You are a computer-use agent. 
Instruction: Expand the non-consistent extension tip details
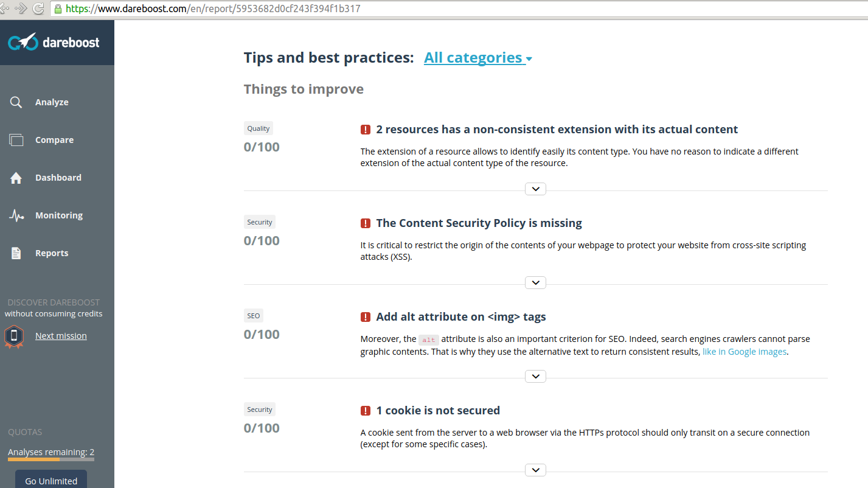535,189
